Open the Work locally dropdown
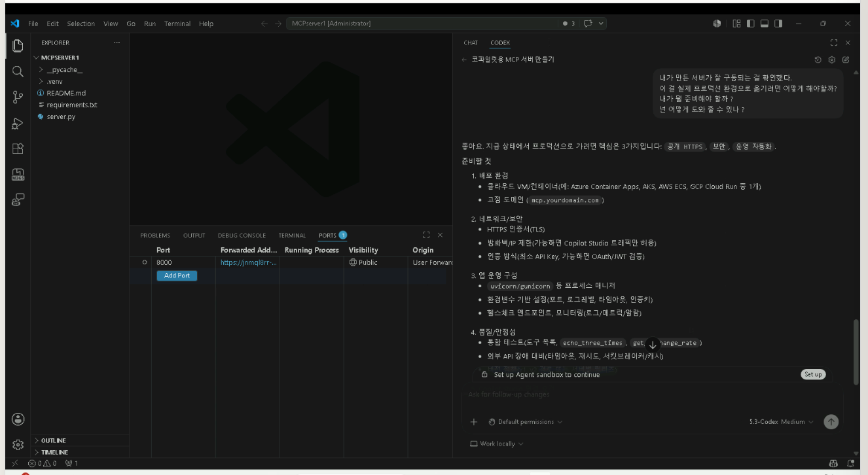The height and width of the screenshot is (475, 868). pos(497,444)
